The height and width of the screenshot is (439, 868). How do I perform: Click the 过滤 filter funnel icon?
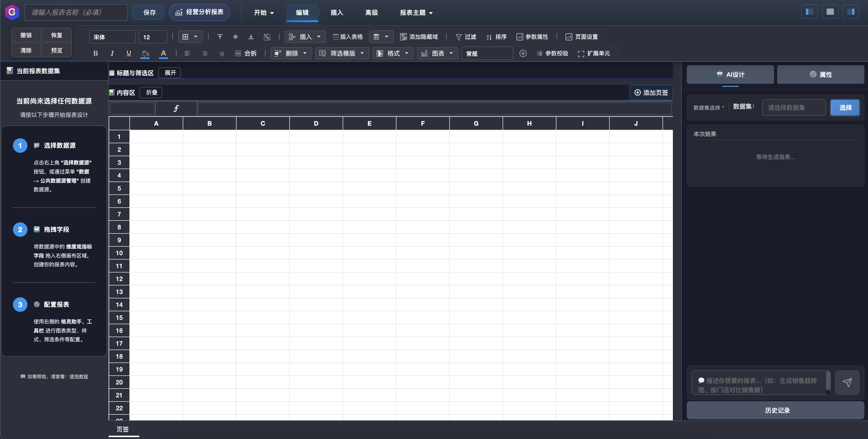(458, 37)
